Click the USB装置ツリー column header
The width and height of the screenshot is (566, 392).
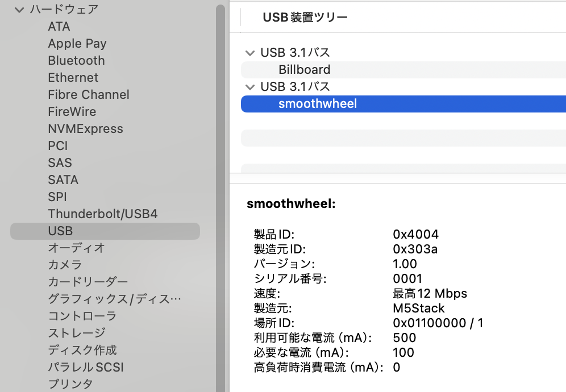(x=305, y=17)
